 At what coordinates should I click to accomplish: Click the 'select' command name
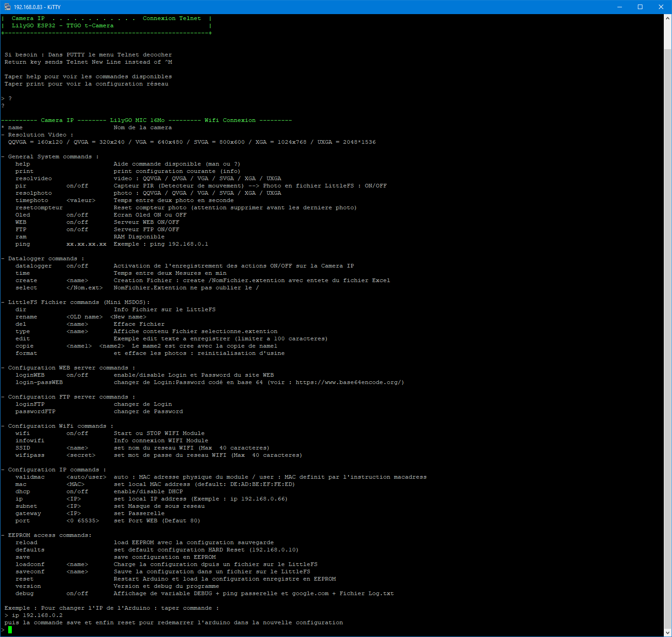(x=26, y=288)
